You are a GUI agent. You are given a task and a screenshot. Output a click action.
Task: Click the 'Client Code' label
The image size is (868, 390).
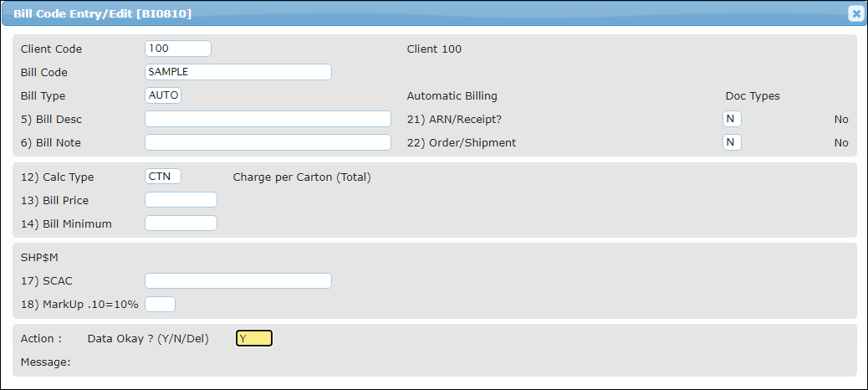51,49
